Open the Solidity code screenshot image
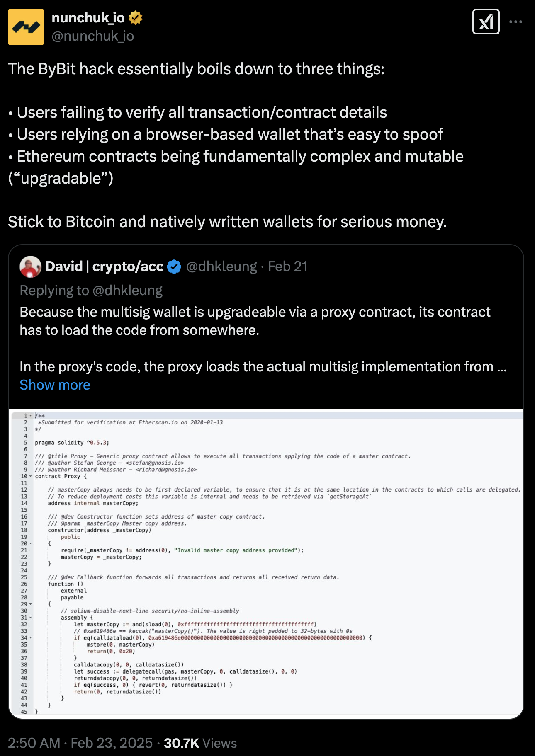535x756 pixels. [x=266, y=563]
